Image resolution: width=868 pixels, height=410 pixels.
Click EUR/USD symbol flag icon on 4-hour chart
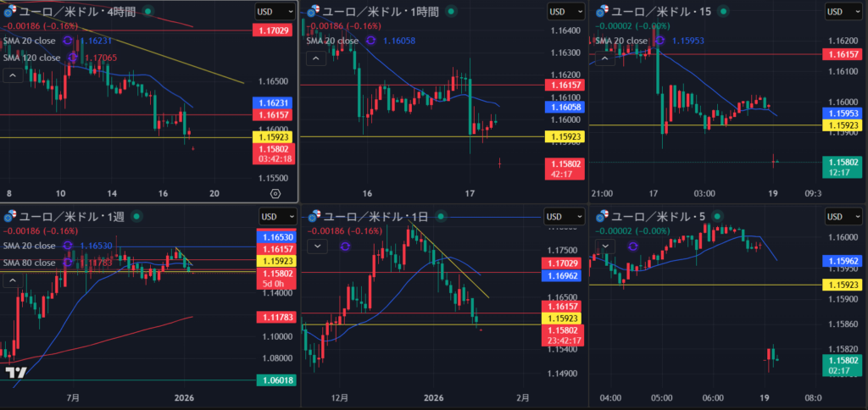(12, 11)
